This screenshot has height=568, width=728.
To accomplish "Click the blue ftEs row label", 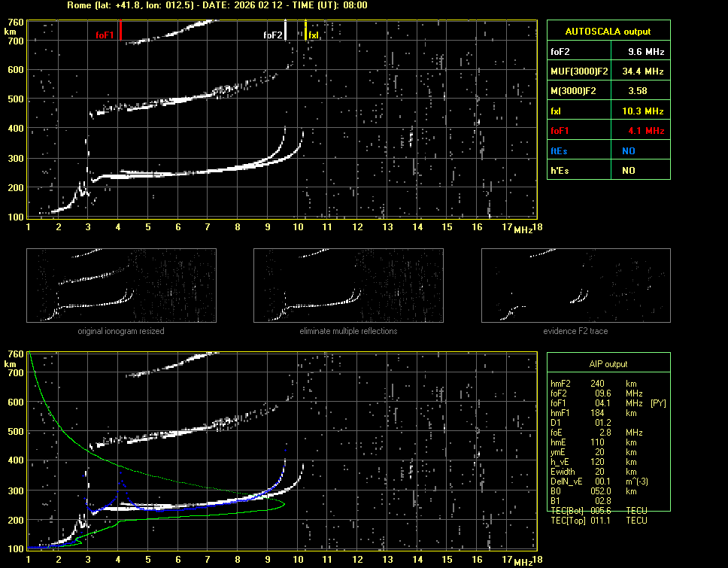I will tap(558, 151).
